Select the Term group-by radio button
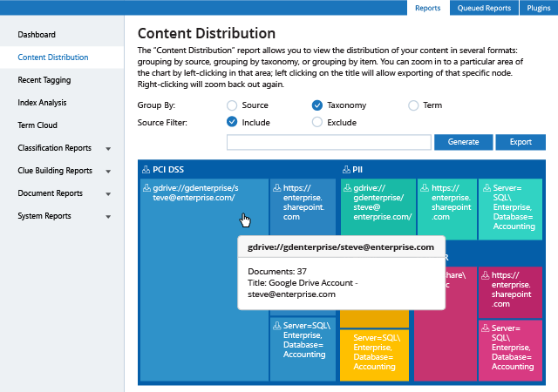The image size is (558, 392). click(x=413, y=105)
